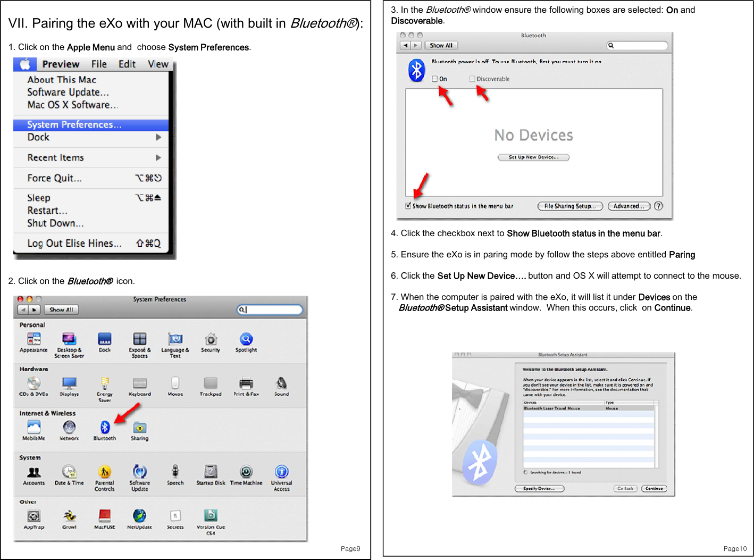The width and height of the screenshot is (754, 560).
Task: Click the System Preferences search field
Action: pyautogui.click(x=270, y=310)
